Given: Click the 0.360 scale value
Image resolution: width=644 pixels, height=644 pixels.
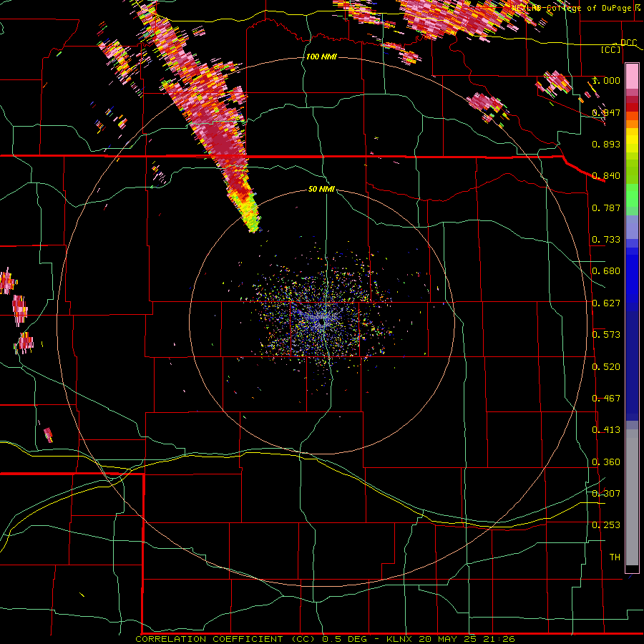Looking at the screenshot, I should tap(606, 462).
